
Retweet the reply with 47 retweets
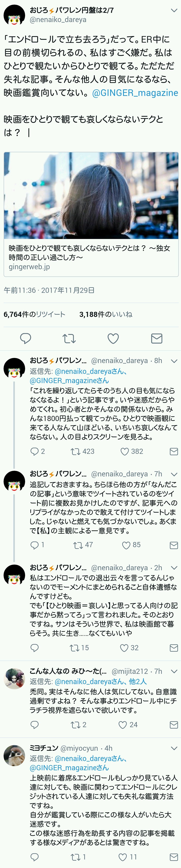coord(78,545)
